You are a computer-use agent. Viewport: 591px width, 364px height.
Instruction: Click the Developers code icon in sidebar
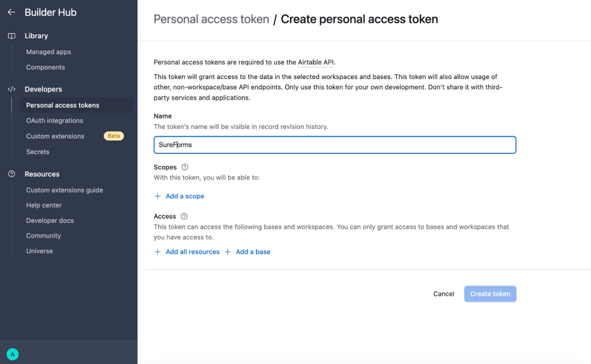(13, 89)
